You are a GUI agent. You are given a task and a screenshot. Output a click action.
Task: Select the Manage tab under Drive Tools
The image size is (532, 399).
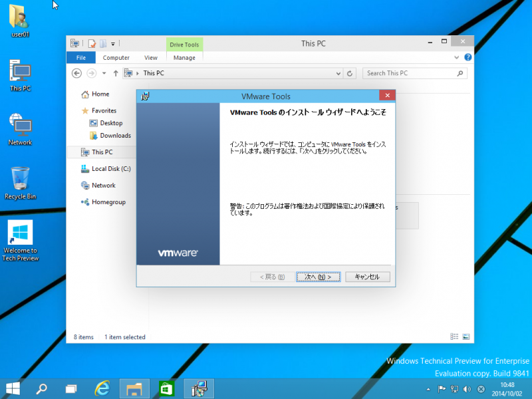[x=184, y=58]
